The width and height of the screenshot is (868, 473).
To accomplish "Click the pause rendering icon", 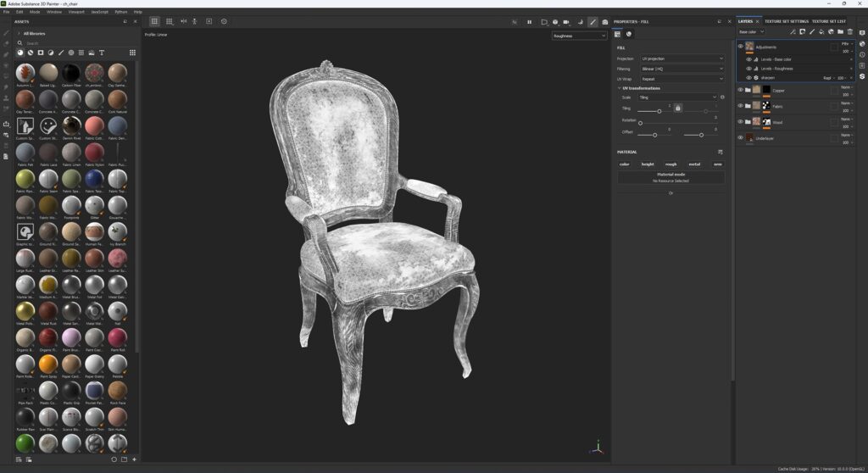I will 529,22.
